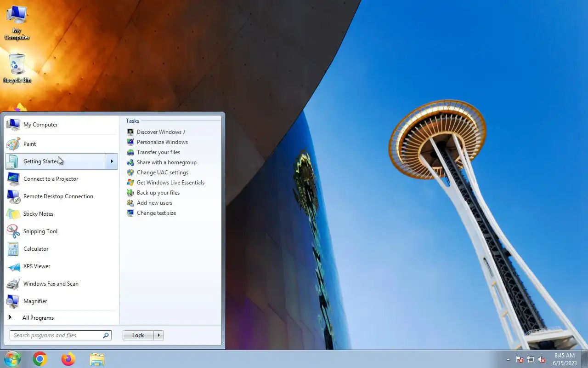Launch the Magnifier icon
The height and width of the screenshot is (368, 588).
point(13,301)
